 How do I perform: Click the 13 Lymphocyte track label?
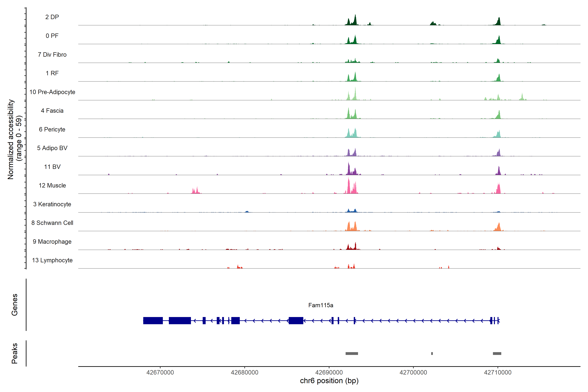52,260
